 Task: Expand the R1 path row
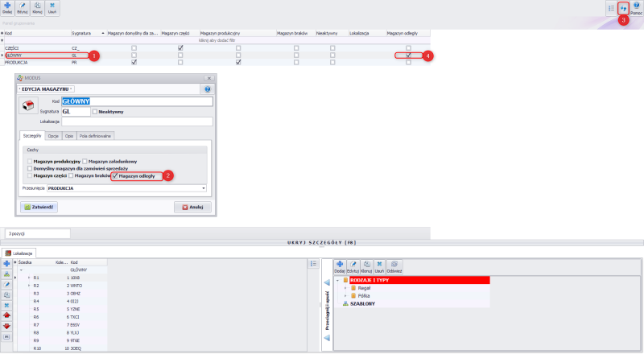click(29, 278)
